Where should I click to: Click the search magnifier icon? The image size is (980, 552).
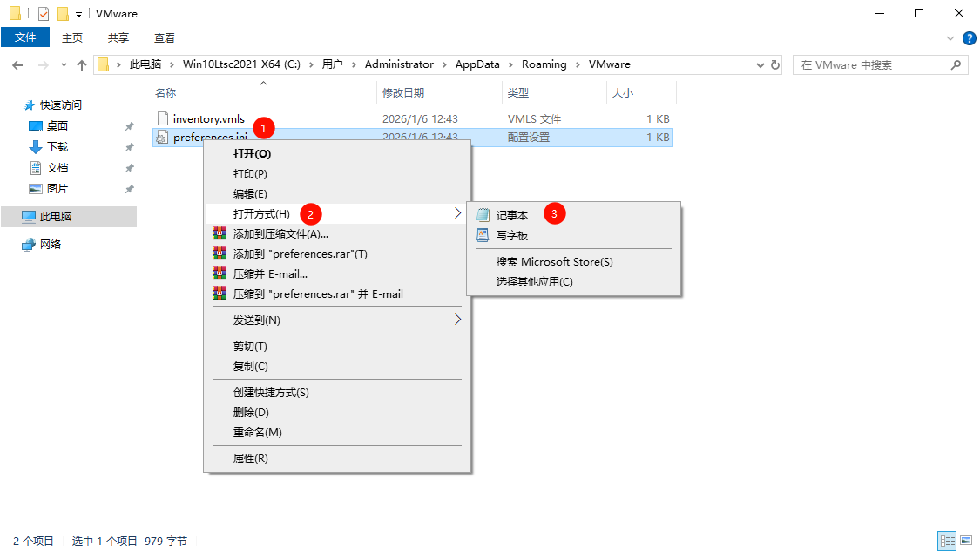956,65
